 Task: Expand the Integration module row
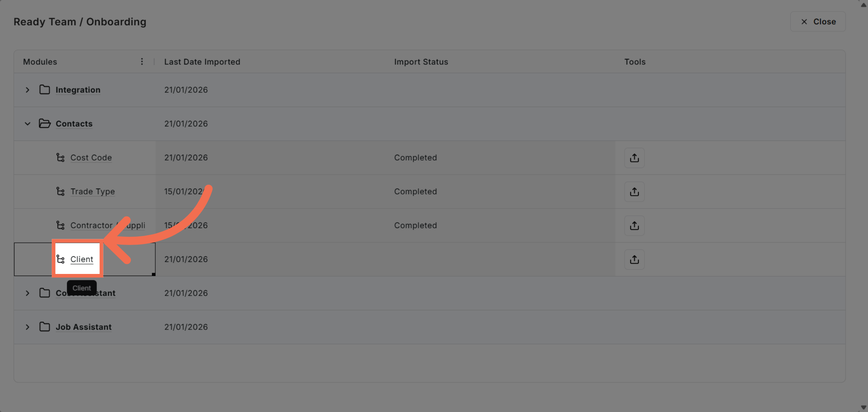(x=27, y=90)
